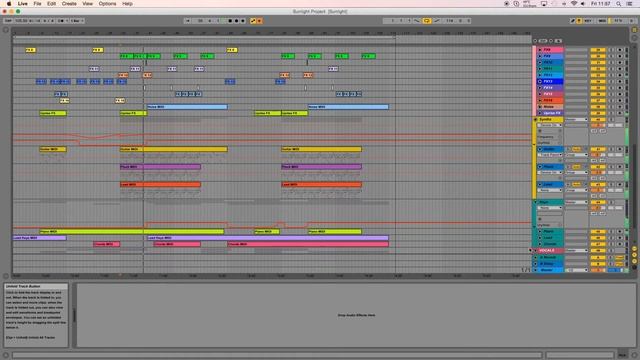Click the Re-Enable Automation button

tap(260, 20)
